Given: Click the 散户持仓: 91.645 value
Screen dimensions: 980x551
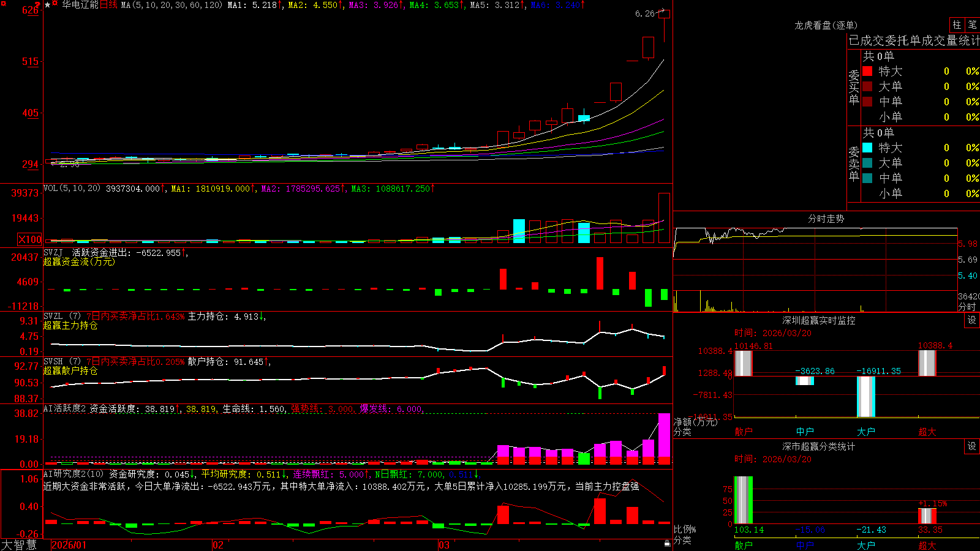Looking at the screenshot, I should (x=226, y=362).
